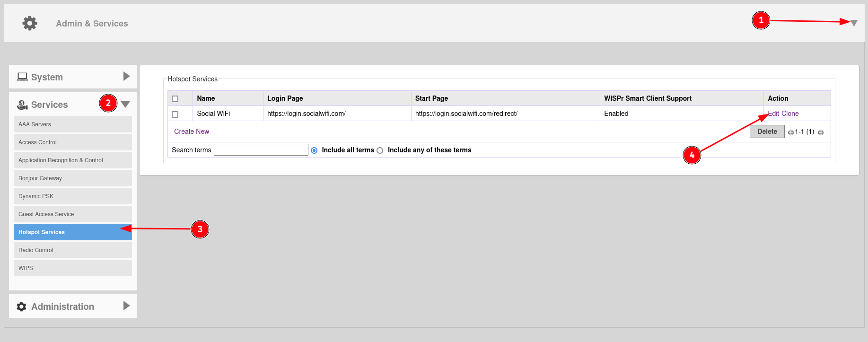Click the next page pagination icon
The image size is (868, 342).
pos(821,132)
